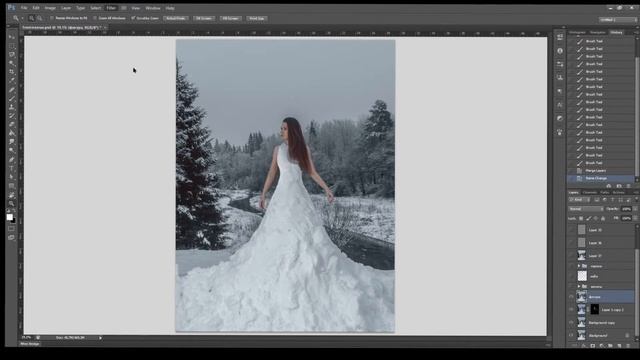Choose Zoom In mode in options bar
The image size is (640, 360).
[x=31, y=18]
